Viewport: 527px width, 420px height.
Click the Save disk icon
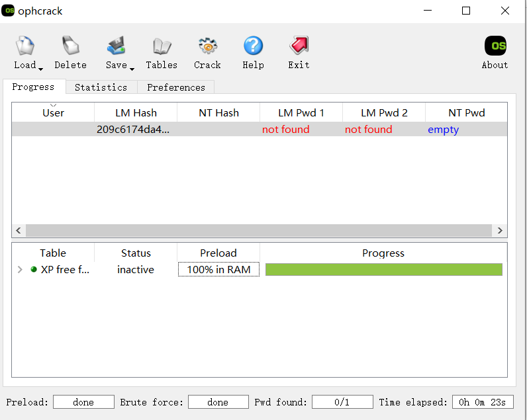[117, 46]
